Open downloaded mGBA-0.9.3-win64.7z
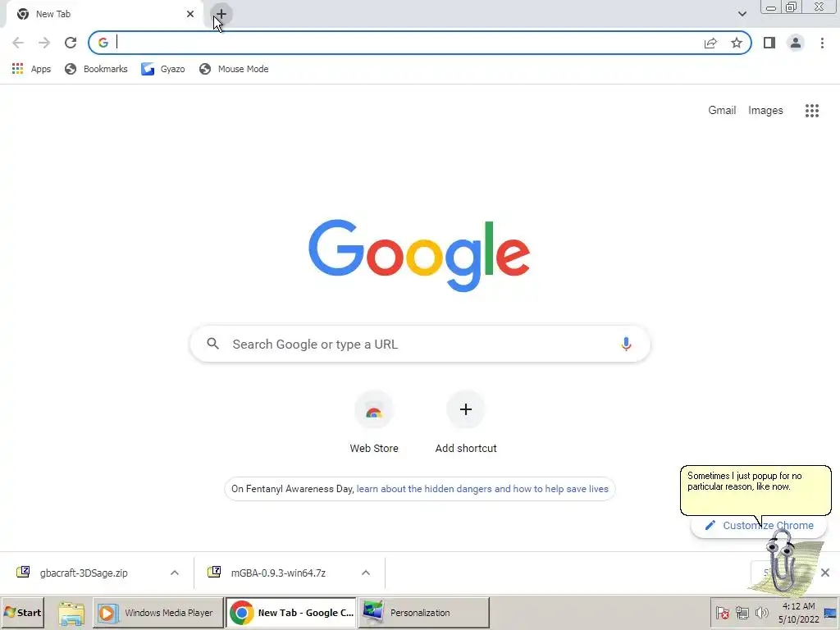 (x=278, y=573)
